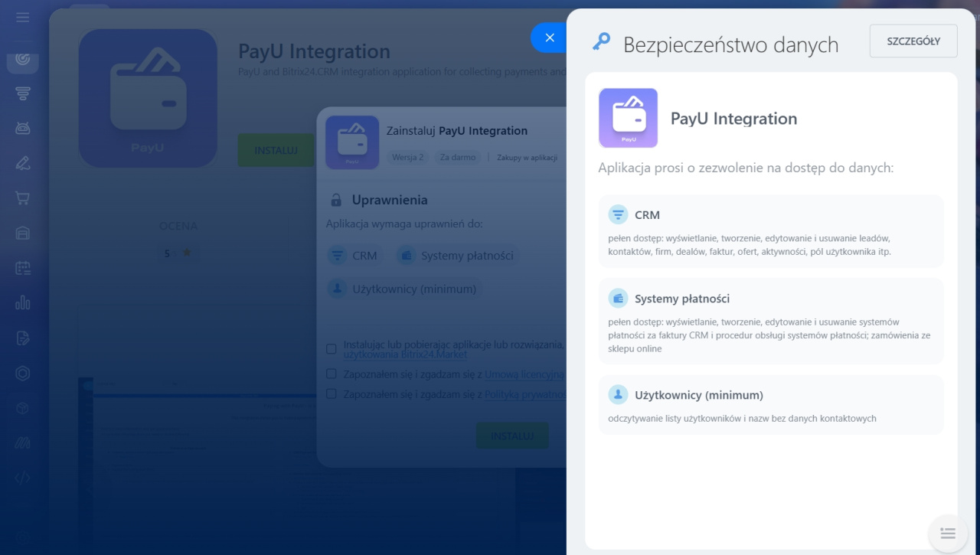Open the funnel CRM icon in sidebar
Image resolution: width=980 pixels, height=555 pixels.
tap(22, 93)
